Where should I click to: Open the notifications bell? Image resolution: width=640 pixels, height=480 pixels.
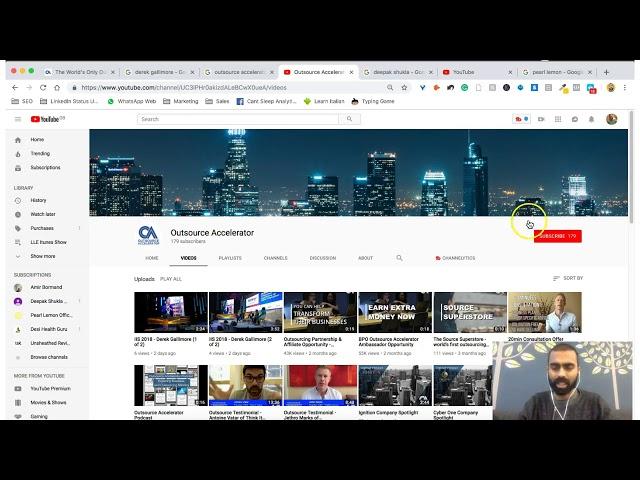(x=591, y=119)
